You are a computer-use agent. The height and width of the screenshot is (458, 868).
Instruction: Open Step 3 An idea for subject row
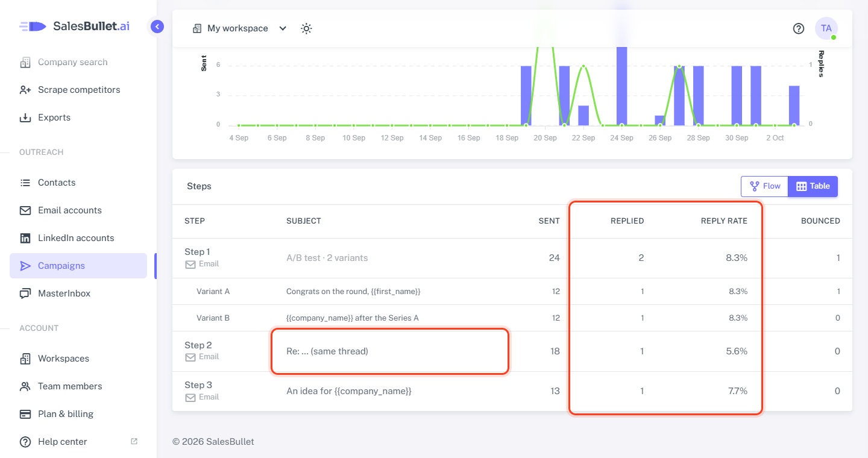coord(512,391)
